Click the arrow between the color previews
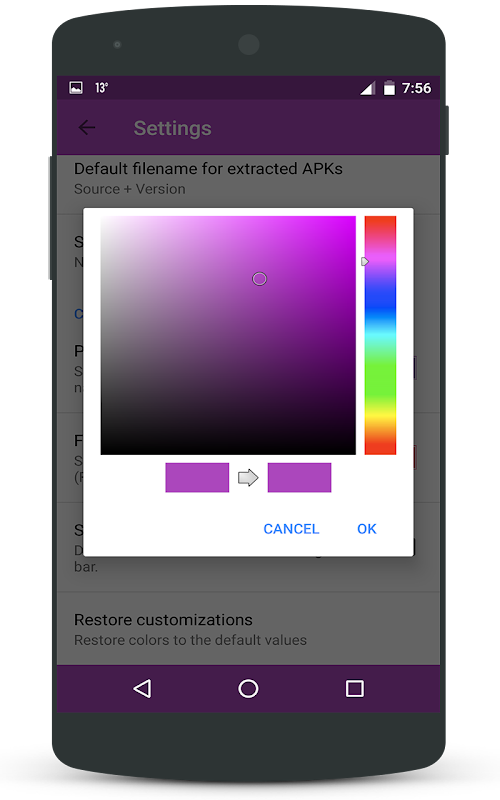 coord(248,478)
